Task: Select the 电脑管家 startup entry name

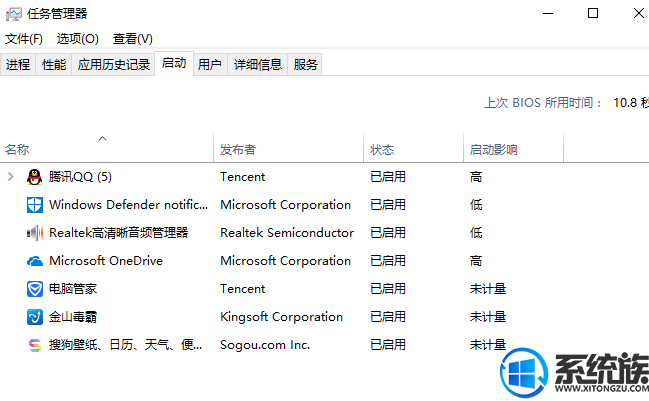Action: (73, 289)
